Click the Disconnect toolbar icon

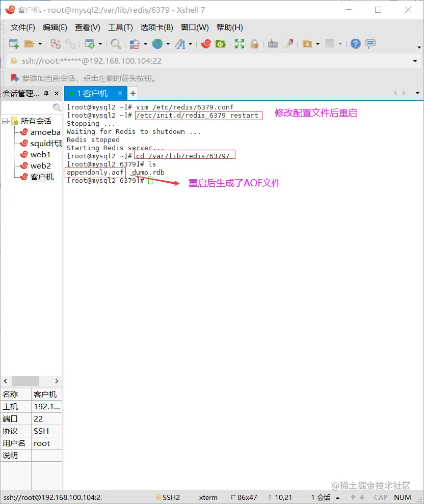[x=56, y=44]
